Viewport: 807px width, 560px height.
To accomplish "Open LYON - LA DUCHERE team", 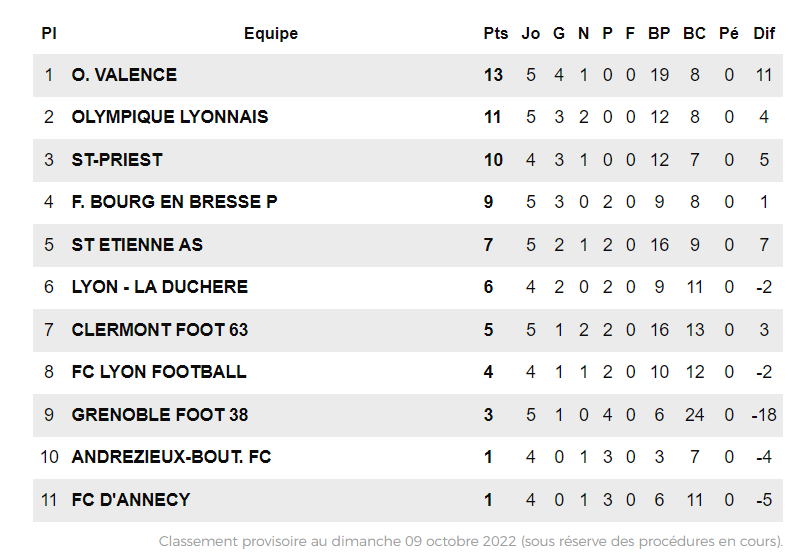I will click(159, 287).
